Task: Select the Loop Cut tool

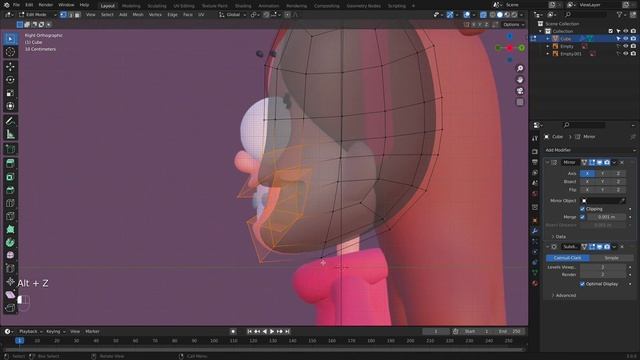Action: tap(10, 203)
